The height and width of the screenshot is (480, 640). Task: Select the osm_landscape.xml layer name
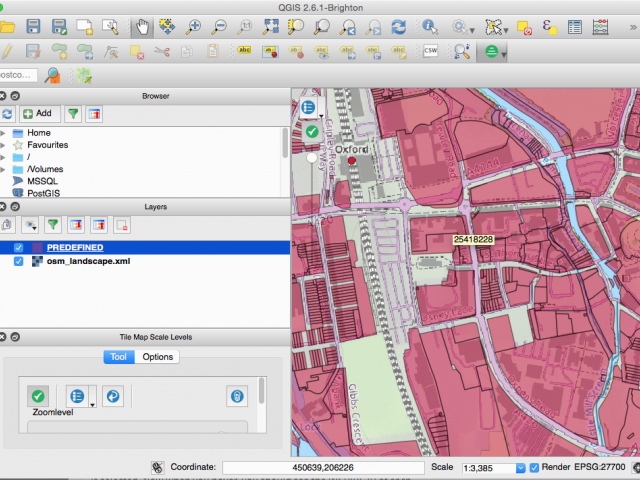coord(89,261)
